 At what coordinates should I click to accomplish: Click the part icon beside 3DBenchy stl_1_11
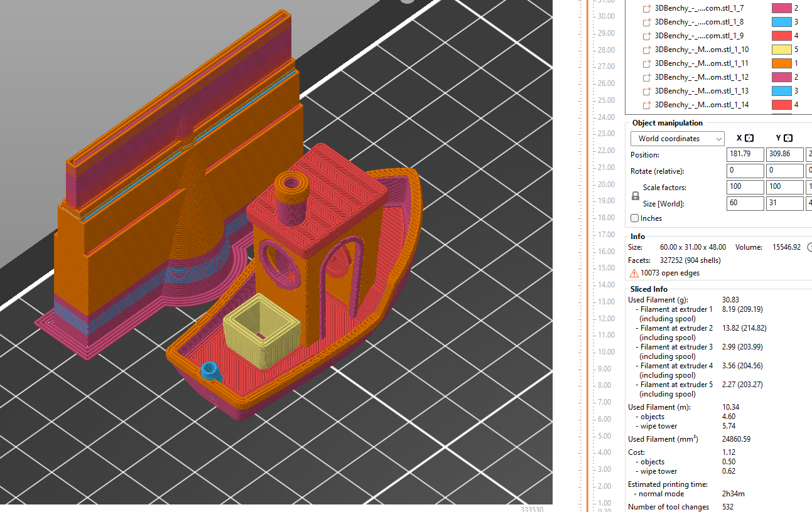pos(647,64)
